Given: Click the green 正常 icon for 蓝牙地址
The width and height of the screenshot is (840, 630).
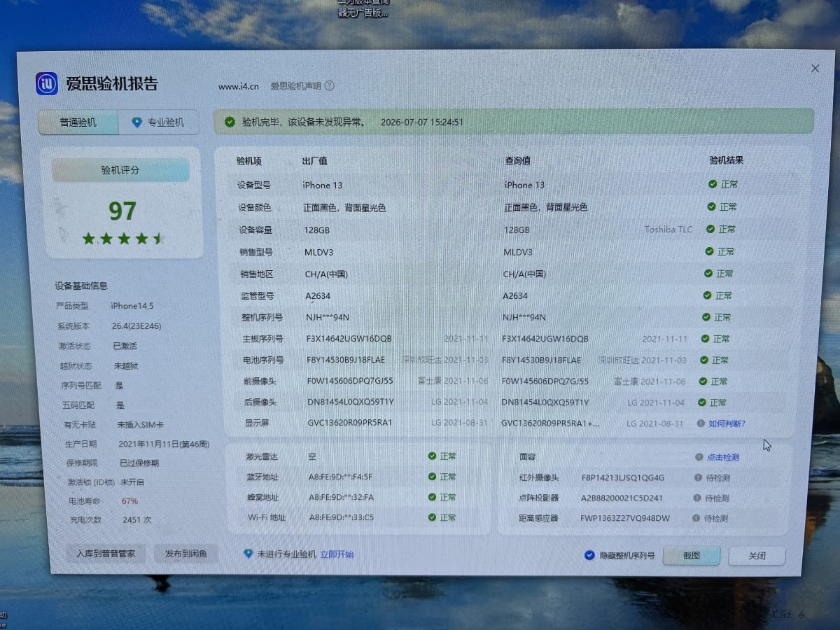Looking at the screenshot, I should pos(433,477).
